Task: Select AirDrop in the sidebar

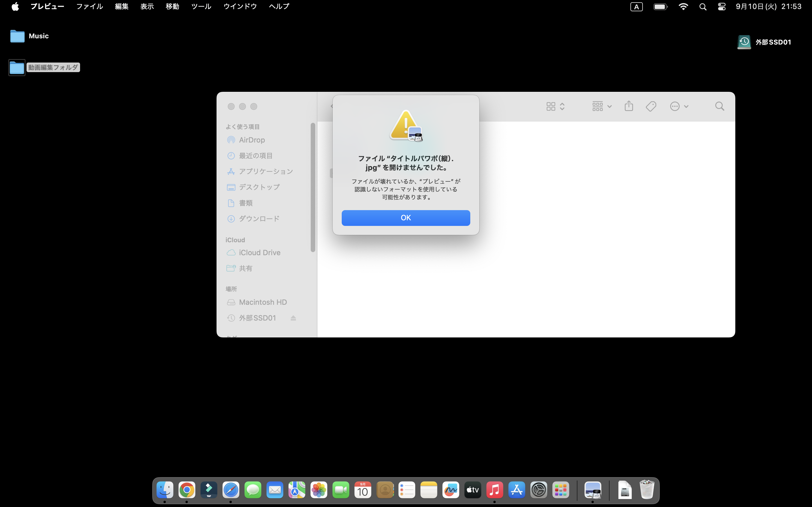Action: pos(252,140)
